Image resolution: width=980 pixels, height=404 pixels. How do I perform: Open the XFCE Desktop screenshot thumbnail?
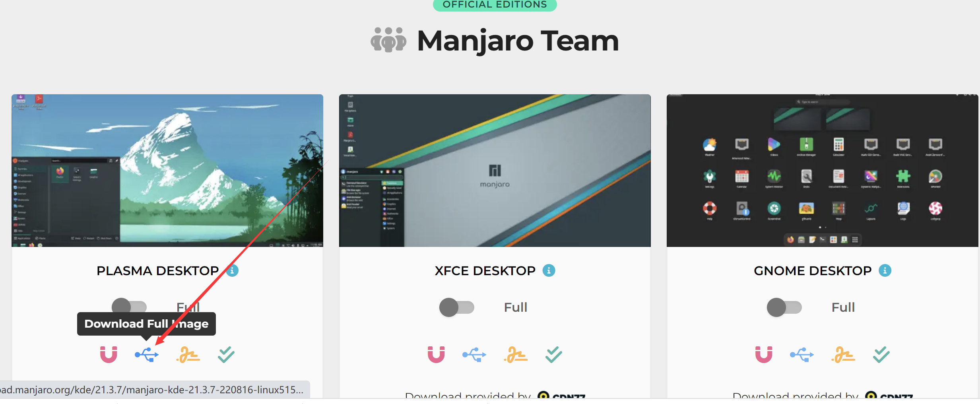click(495, 171)
